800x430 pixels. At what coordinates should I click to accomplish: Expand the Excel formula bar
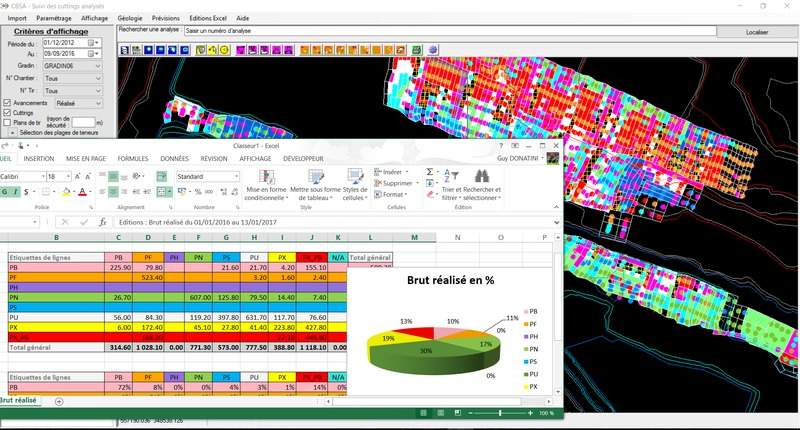pyautogui.click(x=556, y=222)
